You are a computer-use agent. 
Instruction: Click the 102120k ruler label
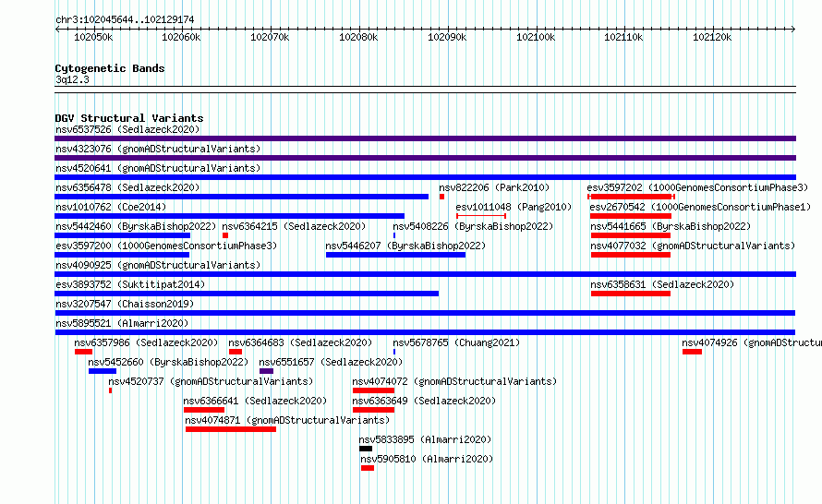712,37
